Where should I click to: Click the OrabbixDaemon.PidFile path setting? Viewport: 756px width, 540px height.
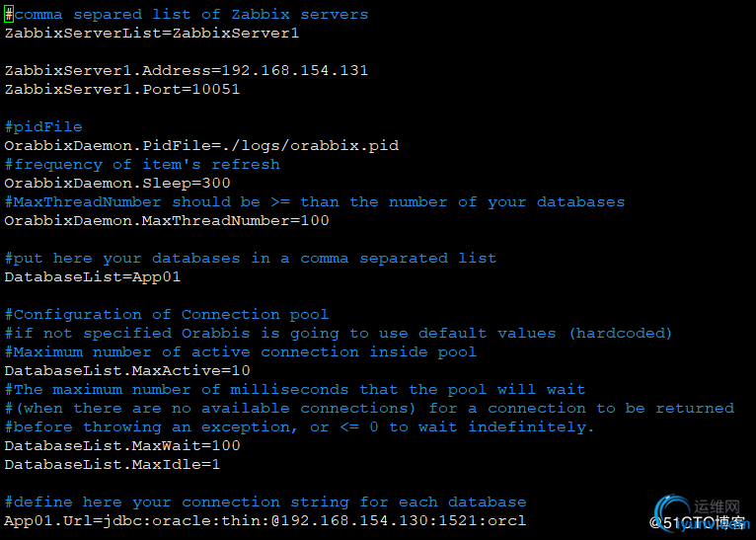pyautogui.click(x=201, y=146)
